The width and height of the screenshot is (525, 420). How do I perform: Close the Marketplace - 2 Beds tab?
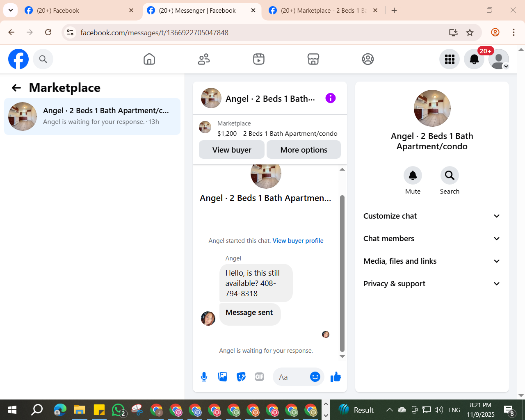coord(375,11)
